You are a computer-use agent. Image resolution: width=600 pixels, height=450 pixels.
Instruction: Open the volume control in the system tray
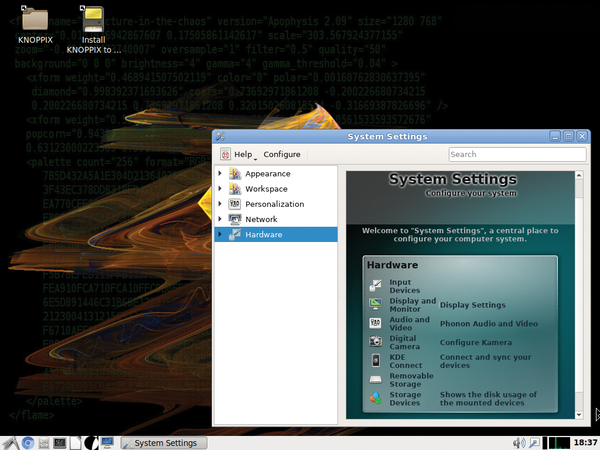coord(519,443)
